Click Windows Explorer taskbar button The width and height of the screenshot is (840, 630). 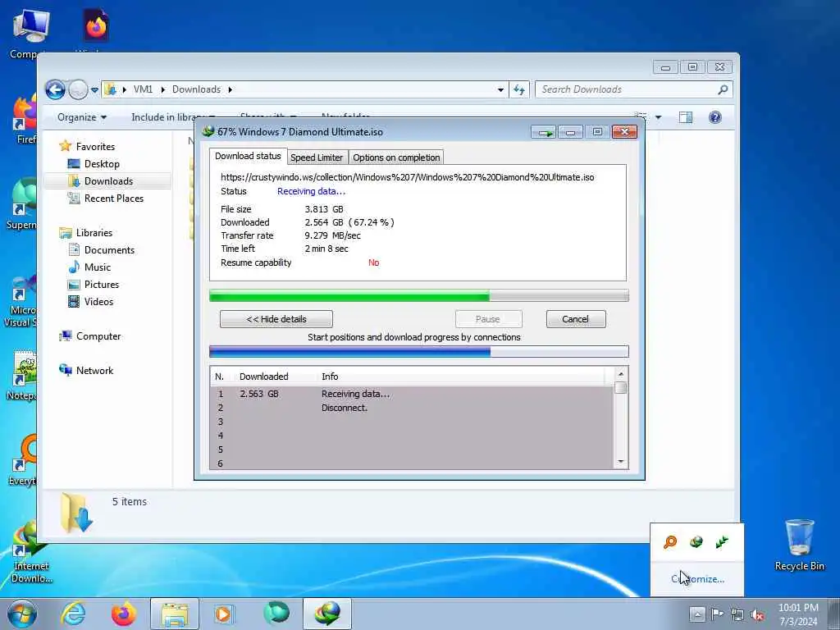click(175, 614)
